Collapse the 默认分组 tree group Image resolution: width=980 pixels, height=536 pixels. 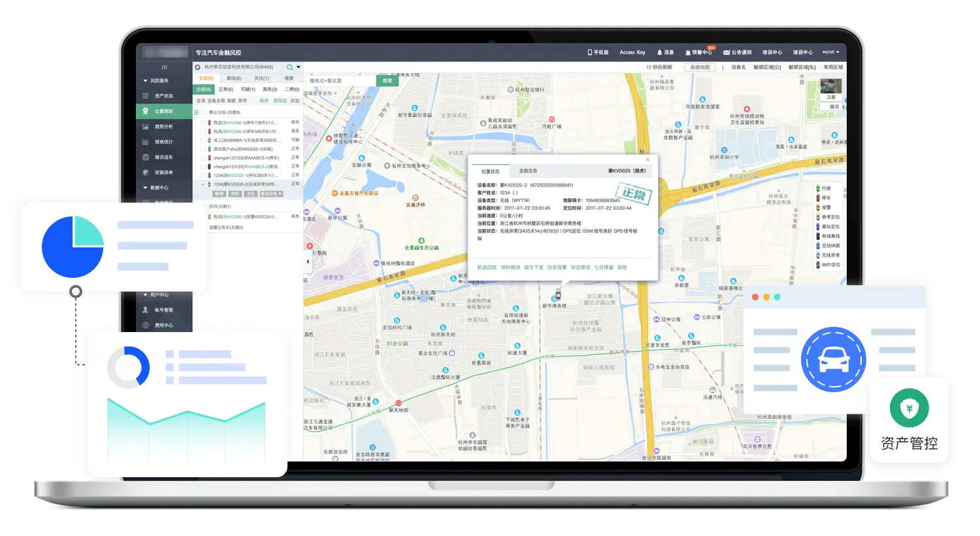click(196, 112)
